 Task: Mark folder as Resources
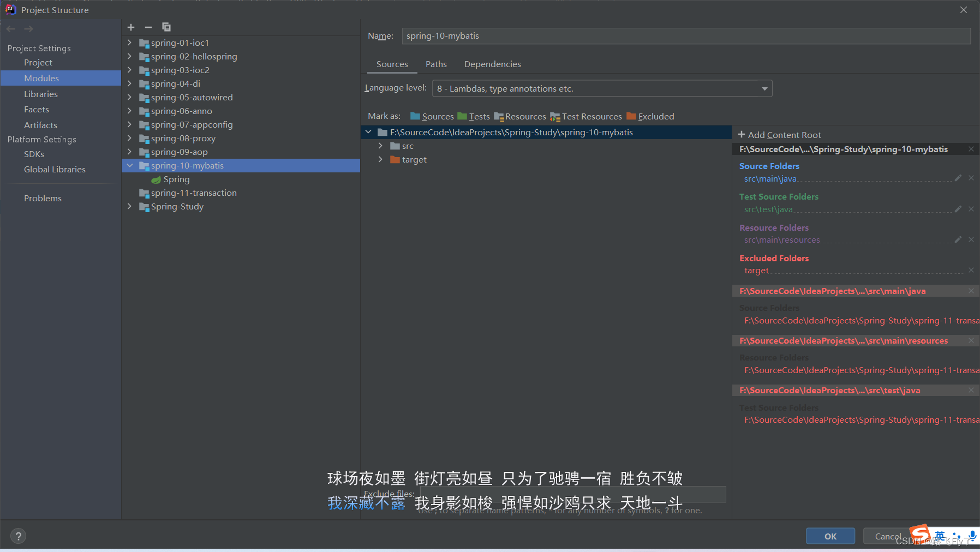520,116
